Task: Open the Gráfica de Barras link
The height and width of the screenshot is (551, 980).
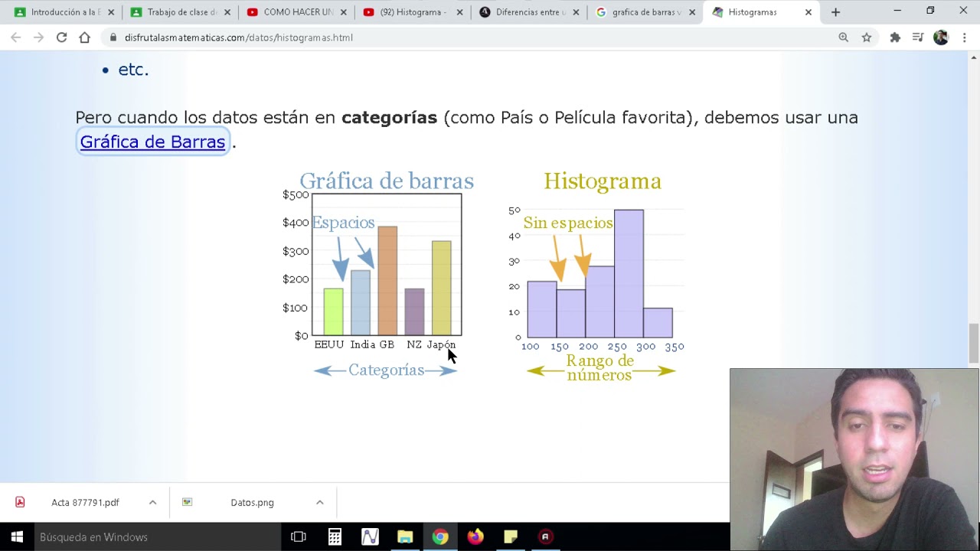Action: [x=152, y=142]
